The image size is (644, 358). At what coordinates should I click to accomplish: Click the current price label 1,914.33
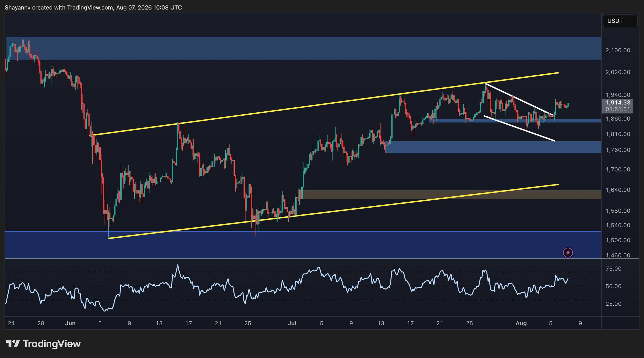coord(618,102)
